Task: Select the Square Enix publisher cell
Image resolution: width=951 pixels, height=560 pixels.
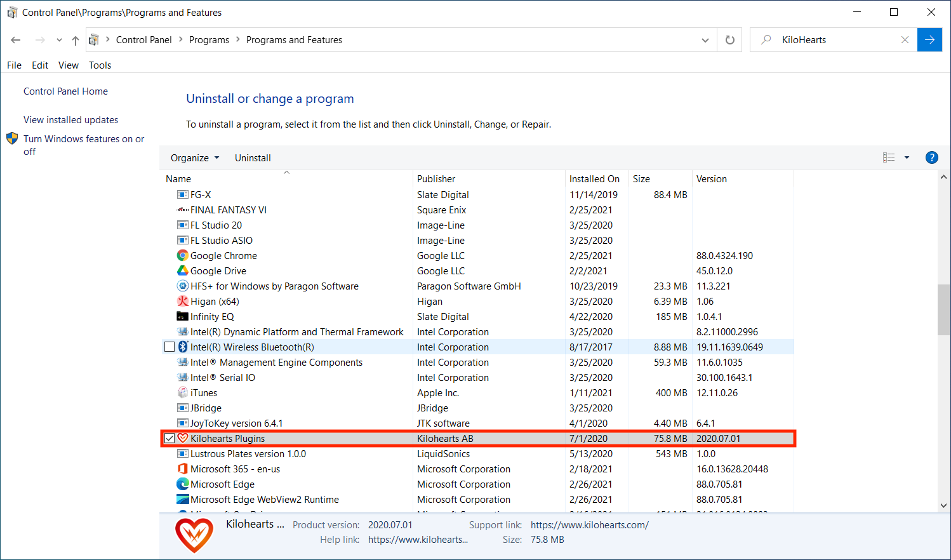Action: [x=442, y=210]
